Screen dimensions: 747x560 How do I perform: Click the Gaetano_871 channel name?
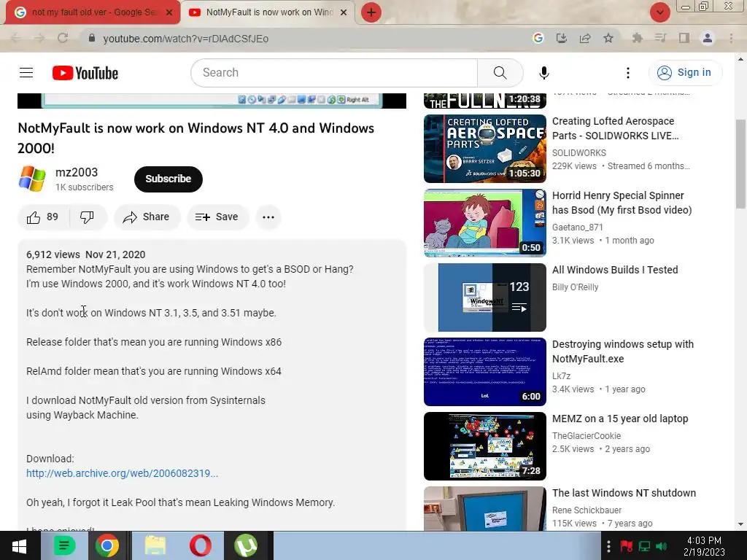[x=578, y=227]
